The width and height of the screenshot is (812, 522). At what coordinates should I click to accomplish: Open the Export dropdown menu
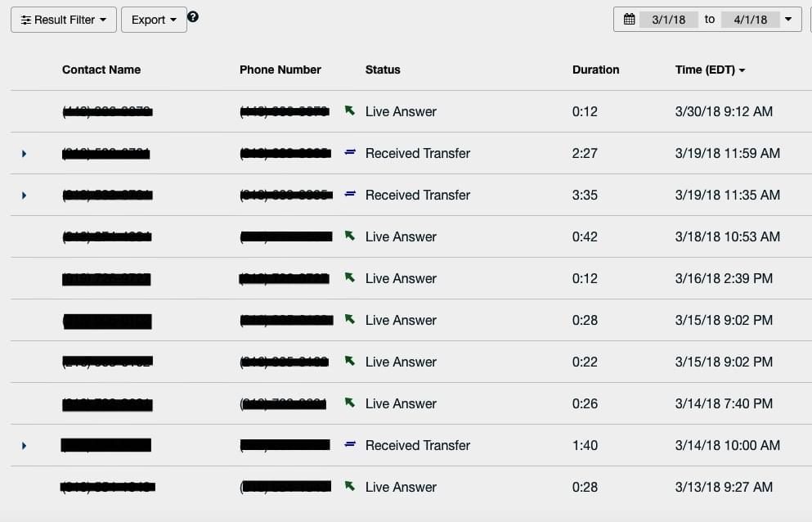[154, 20]
